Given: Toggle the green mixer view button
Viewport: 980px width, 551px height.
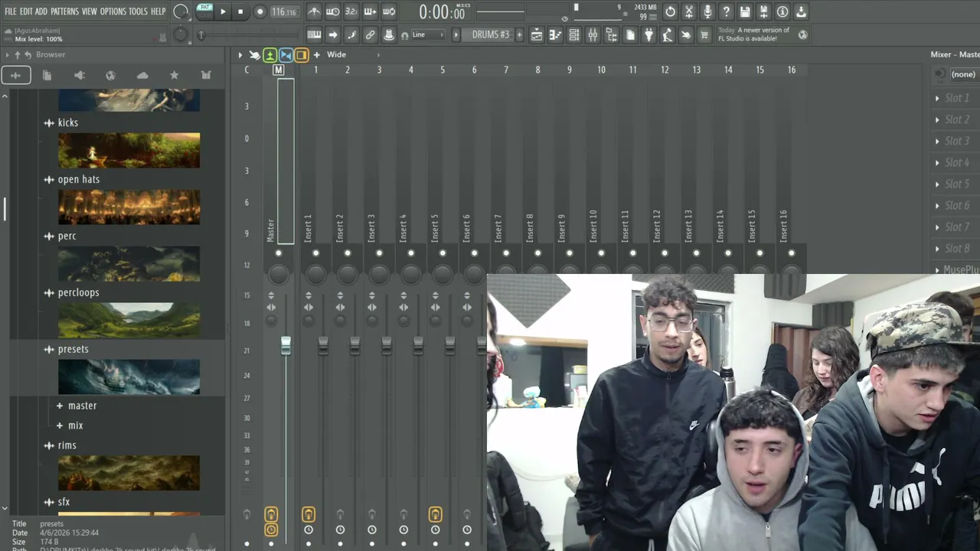Looking at the screenshot, I should (x=270, y=55).
